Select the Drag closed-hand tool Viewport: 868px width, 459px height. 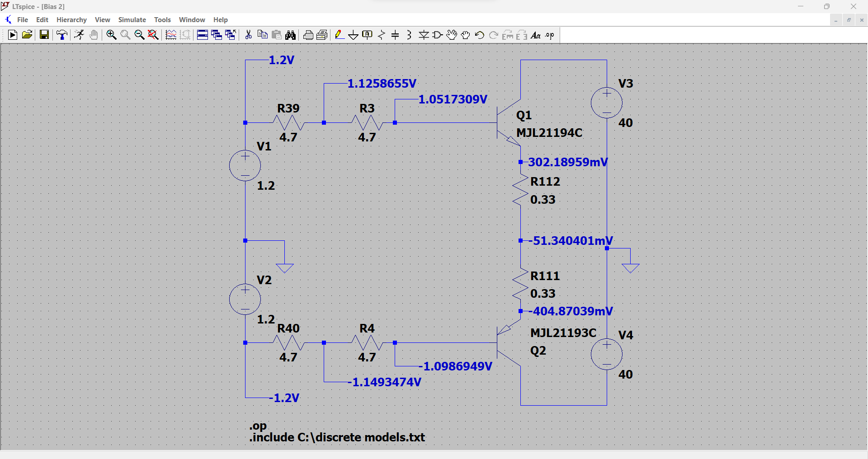pos(466,35)
